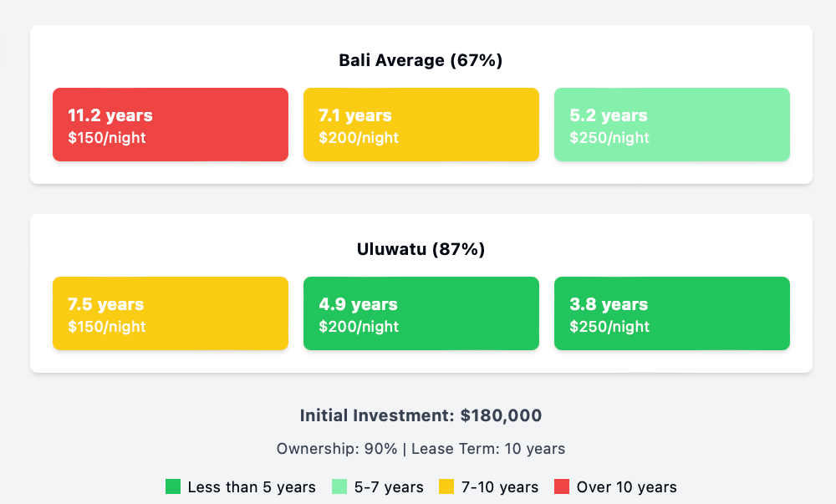
Task: Select the Uluwatu 7.5 years yellow card
Action: 171,313
